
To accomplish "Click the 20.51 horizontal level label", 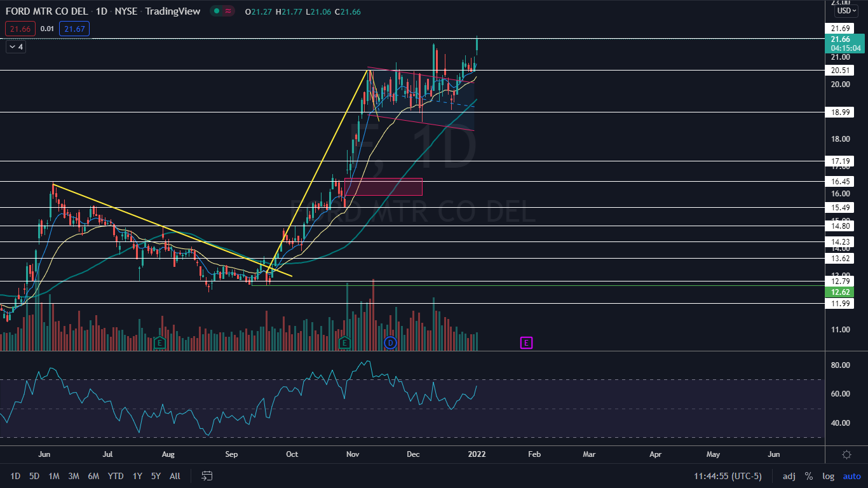I will click(841, 71).
